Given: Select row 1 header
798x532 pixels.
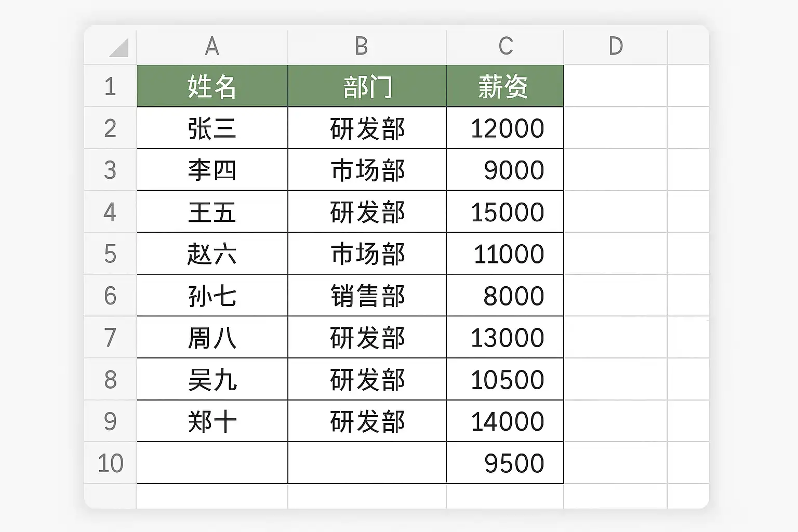Looking at the screenshot, I should tap(110, 86).
